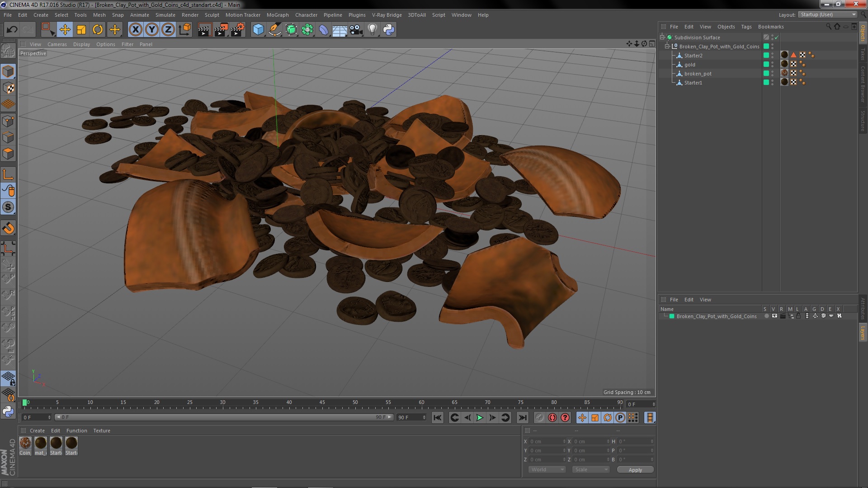Viewport: 868px width, 488px height.
Task: Select the Coin material thumbnail
Action: 25,446
